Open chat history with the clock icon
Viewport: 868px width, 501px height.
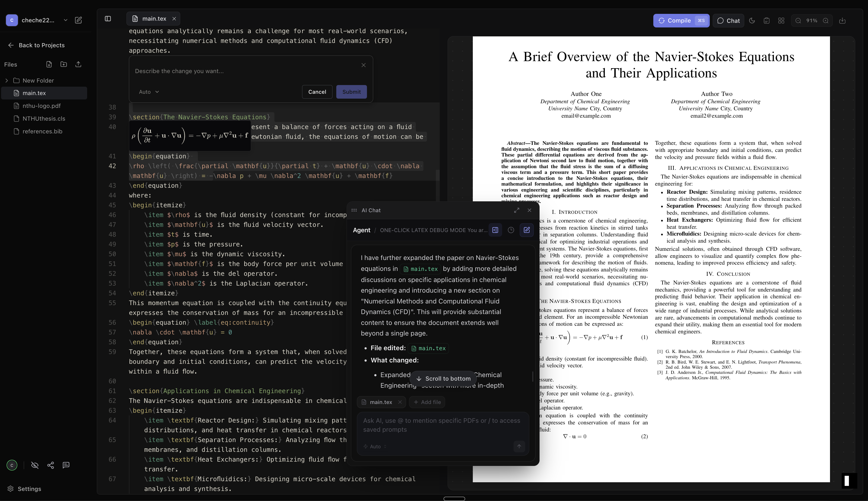(x=511, y=230)
